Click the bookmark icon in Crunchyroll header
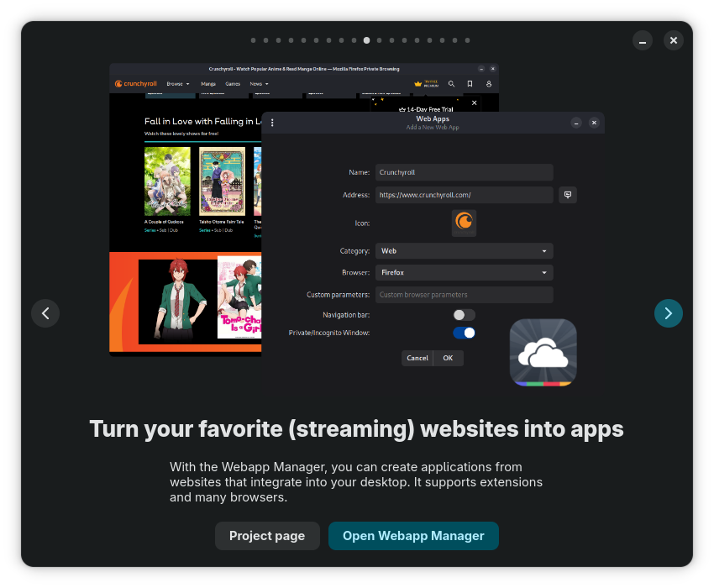The height and width of the screenshot is (588, 714). point(470,84)
